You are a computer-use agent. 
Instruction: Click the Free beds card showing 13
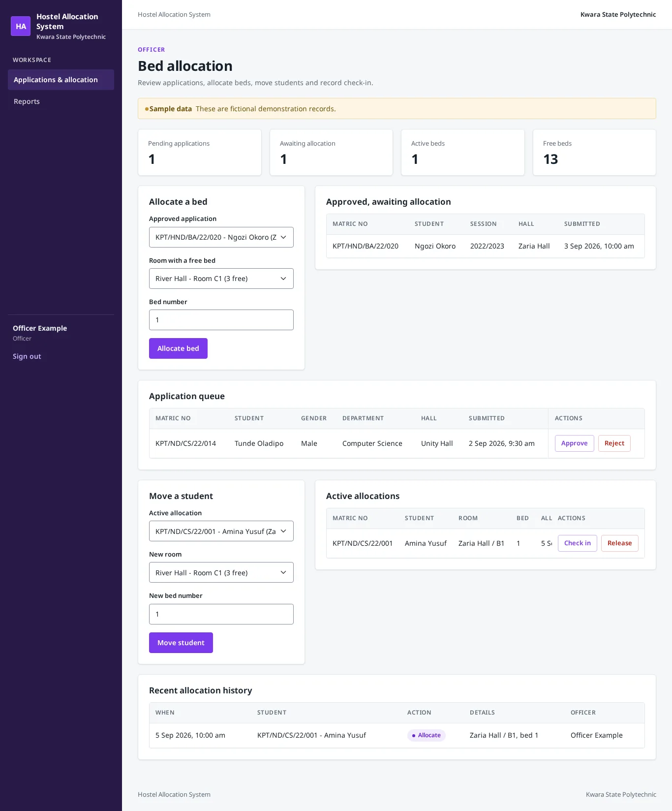(x=594, y=153)
